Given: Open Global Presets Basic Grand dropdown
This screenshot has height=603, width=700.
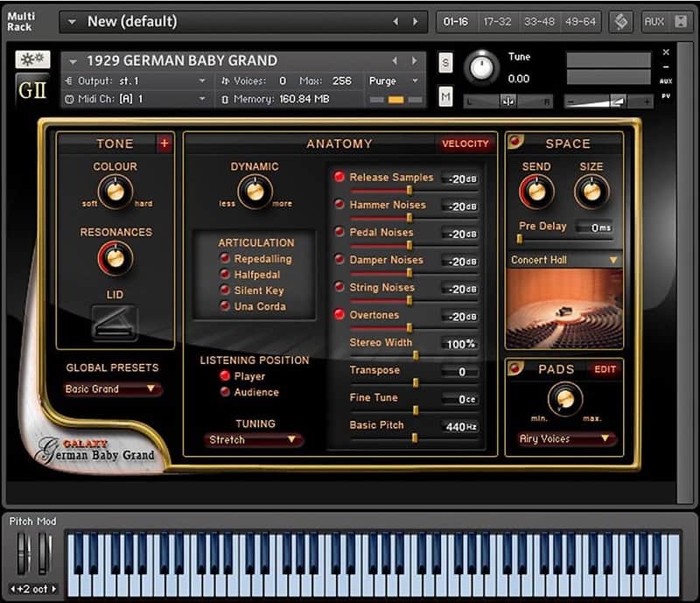Looking at the screenshot, I should coord(113,389).
